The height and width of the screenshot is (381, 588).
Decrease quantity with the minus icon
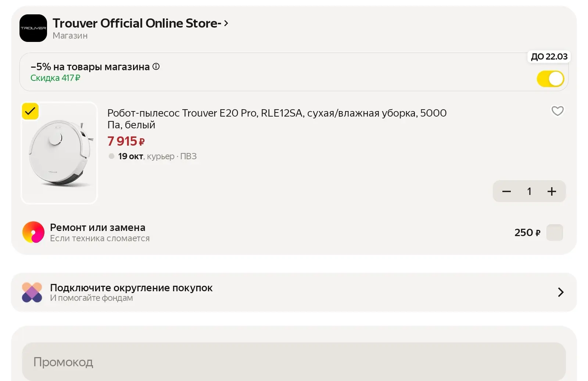pyautogui.click(x=506, y=191)
